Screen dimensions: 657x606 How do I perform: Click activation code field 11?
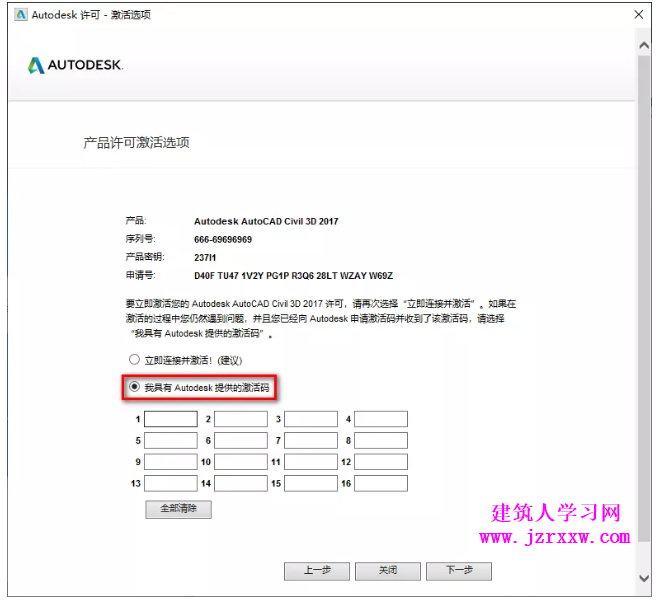pos(311,461)
